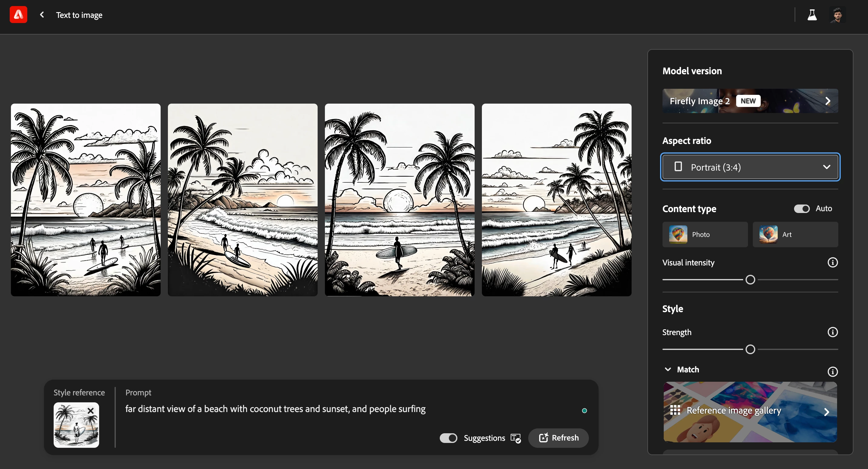Open the user profile avatar
The height and width of the screenshot is (469, 868).
click(x=838, y=15)
